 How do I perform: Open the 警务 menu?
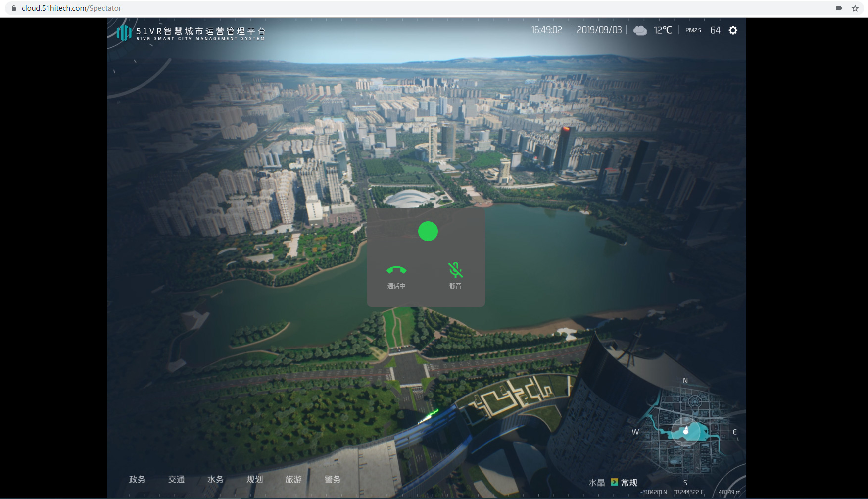(333, 479)
